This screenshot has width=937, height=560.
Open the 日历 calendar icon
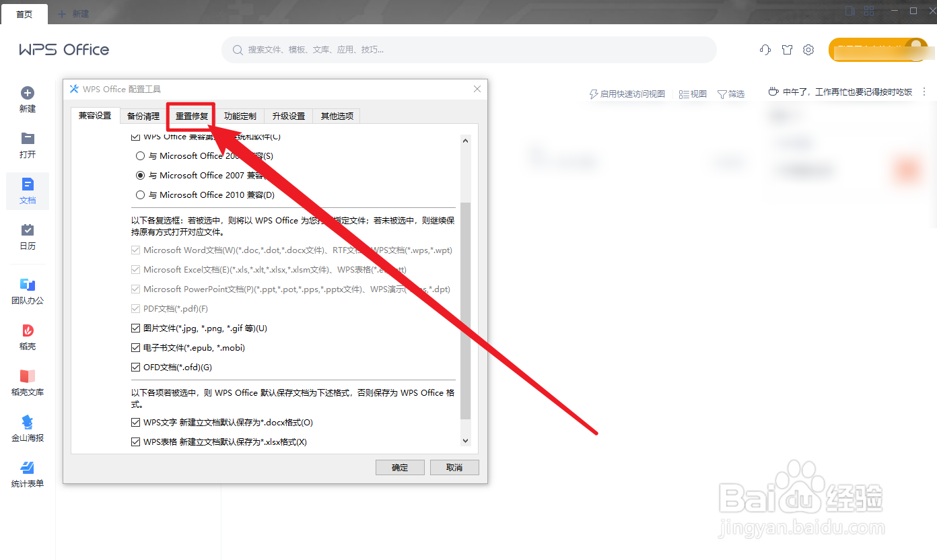click(x=28, y=230)
